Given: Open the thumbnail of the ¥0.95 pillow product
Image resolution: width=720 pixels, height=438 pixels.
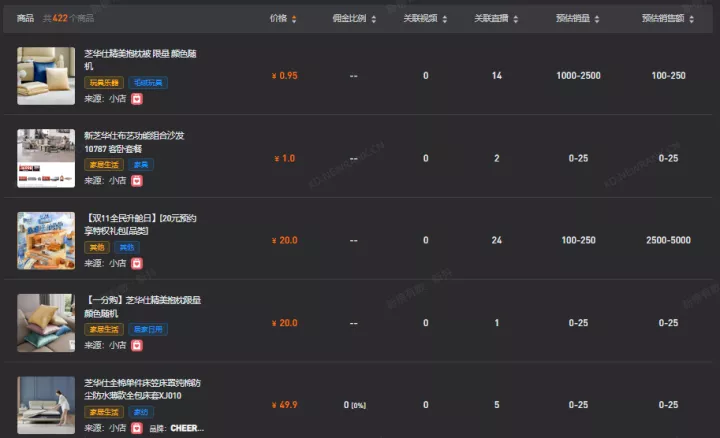Looking at the screenshot, I should pyautogui.click(x=46, y=76).
